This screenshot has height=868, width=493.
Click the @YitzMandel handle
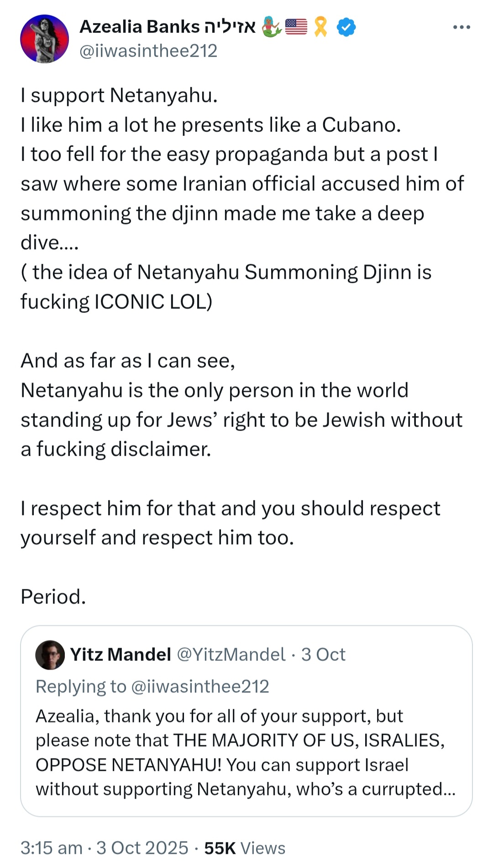pos(231,655)
